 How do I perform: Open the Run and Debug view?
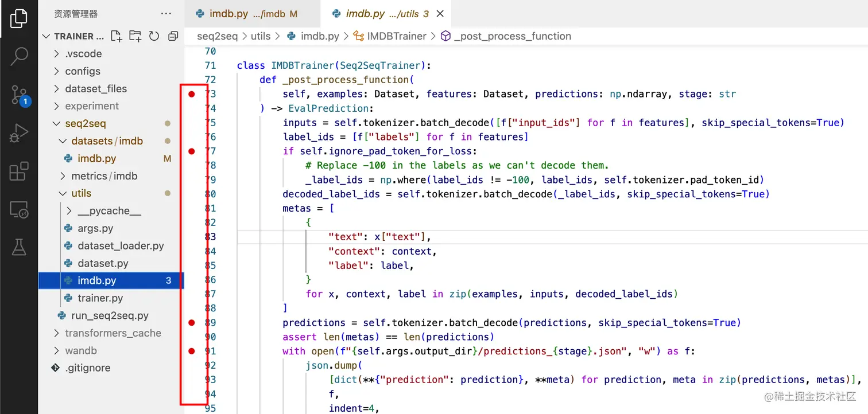(x=19, y=133)
